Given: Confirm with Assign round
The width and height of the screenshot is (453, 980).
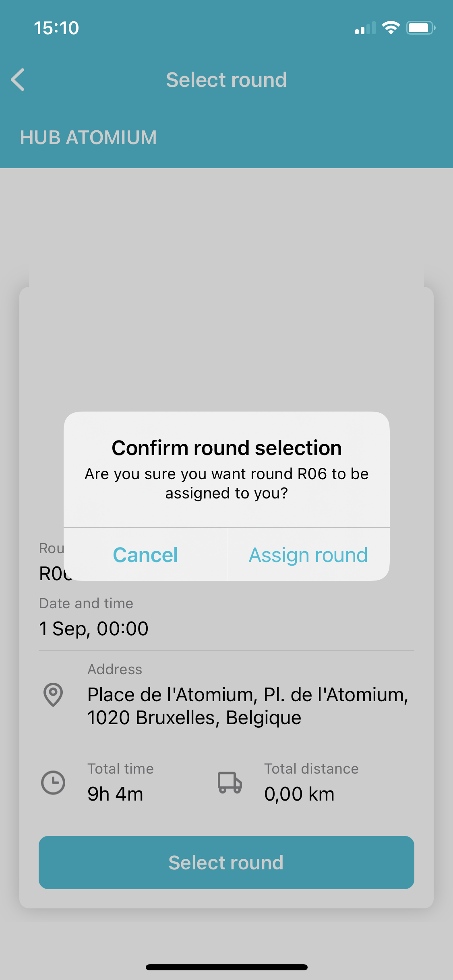Looking at the screenshot, I should click(x=308, y=555).
